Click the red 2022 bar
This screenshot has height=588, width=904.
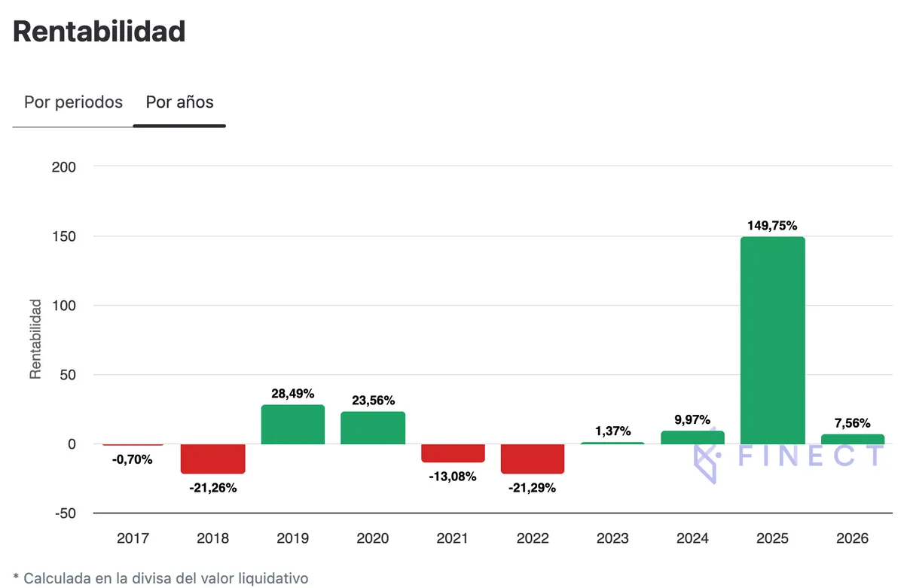533,459
